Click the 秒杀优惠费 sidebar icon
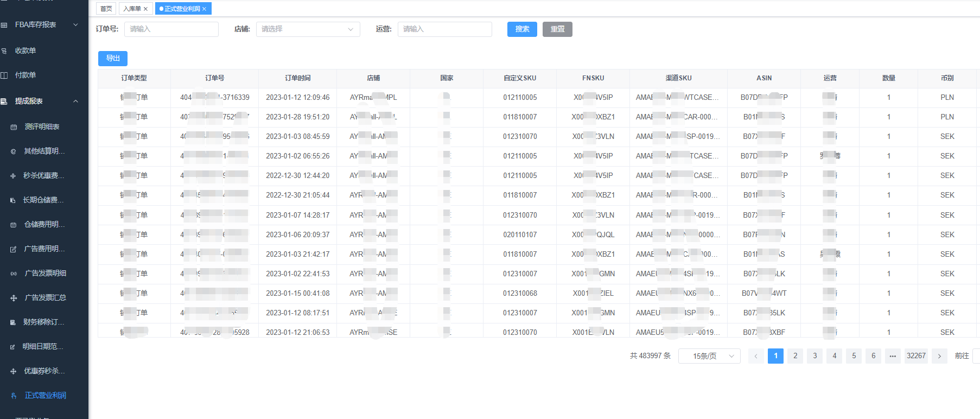 (x=13, y=176)
